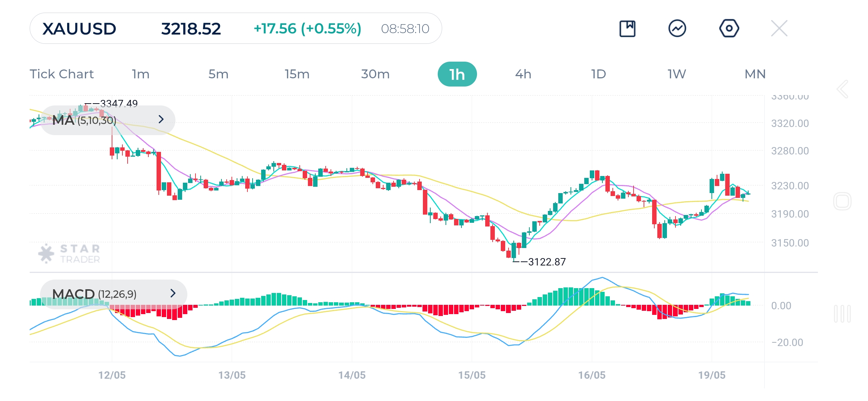Select the 5m timeframe
The image size is (868, 401).
click(219, 74)
